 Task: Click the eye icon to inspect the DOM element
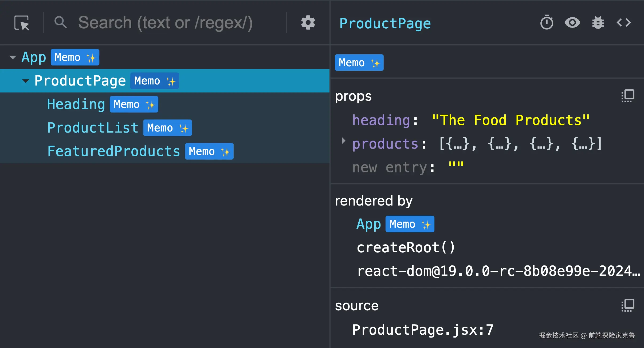(x=572, y=23)
